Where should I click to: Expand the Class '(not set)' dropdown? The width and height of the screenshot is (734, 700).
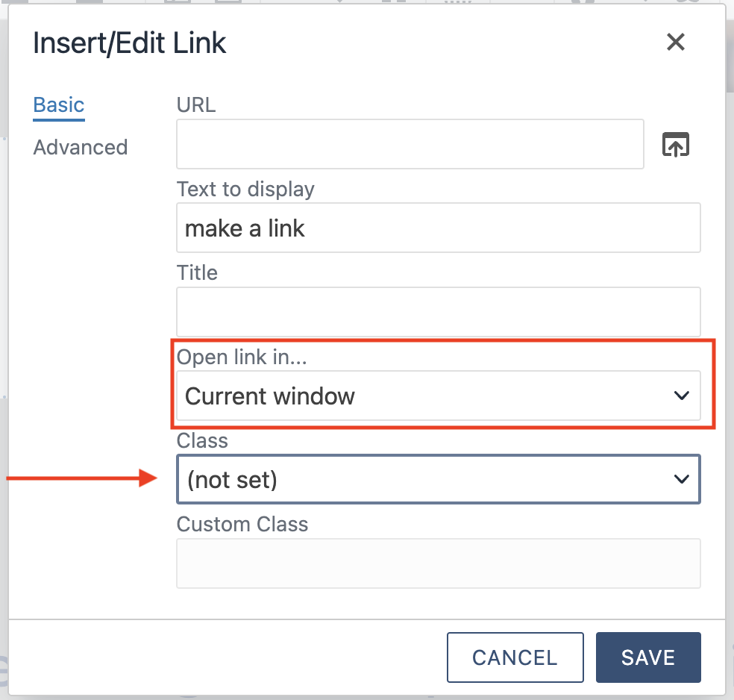[x=438, y=479]
